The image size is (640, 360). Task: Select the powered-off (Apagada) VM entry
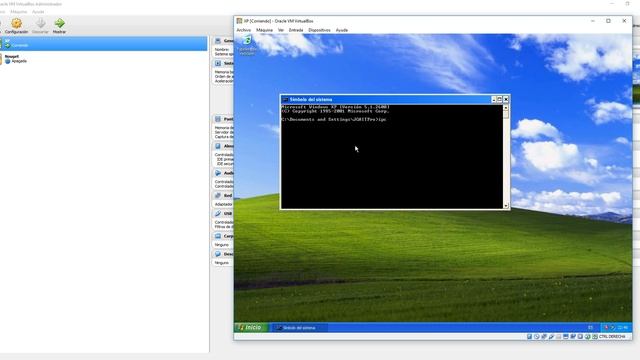104,59
